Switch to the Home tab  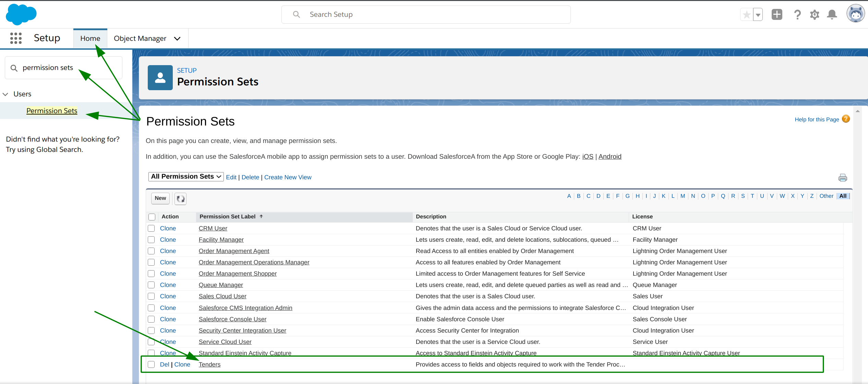click(90, 38)
